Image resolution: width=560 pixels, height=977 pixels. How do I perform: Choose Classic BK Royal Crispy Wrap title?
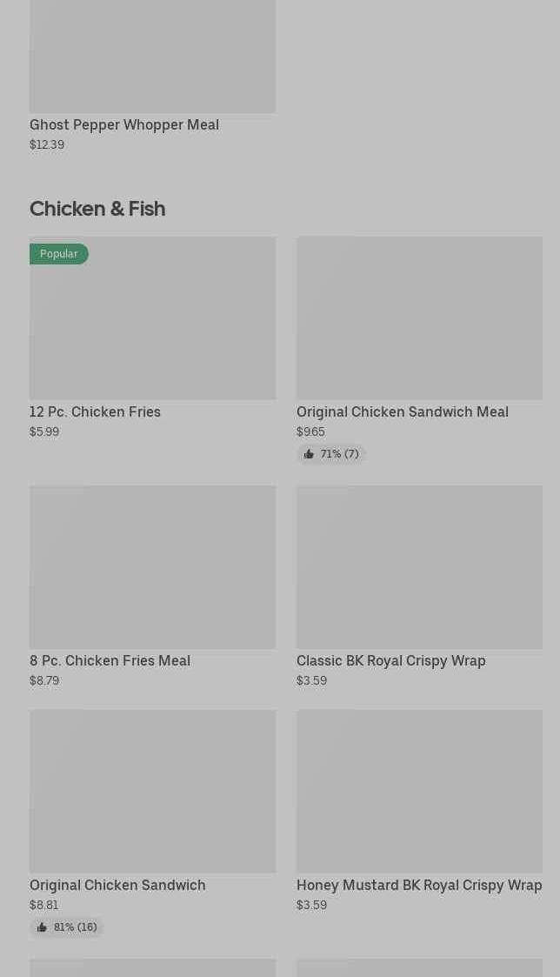(x=391, y=661)
